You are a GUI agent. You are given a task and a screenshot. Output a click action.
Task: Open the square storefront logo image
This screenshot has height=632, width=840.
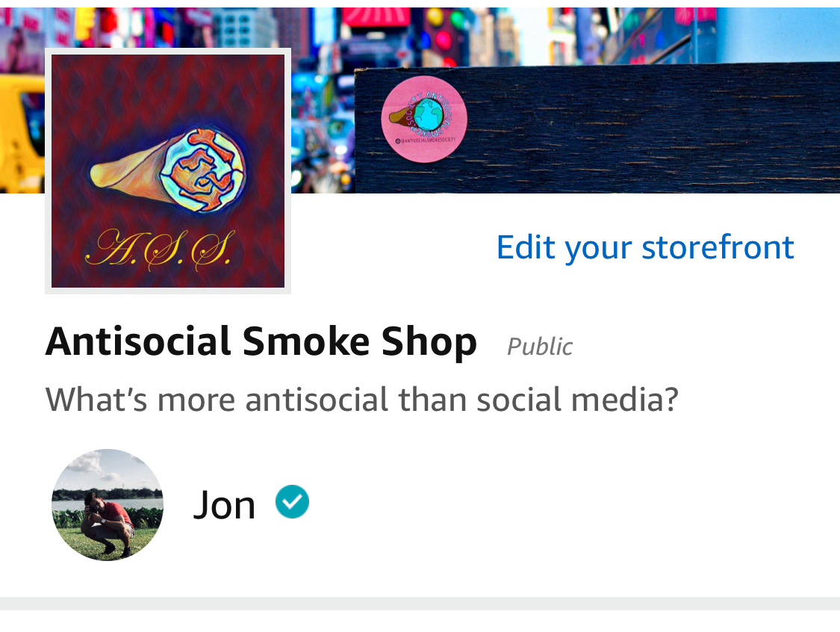click(168, 171)
